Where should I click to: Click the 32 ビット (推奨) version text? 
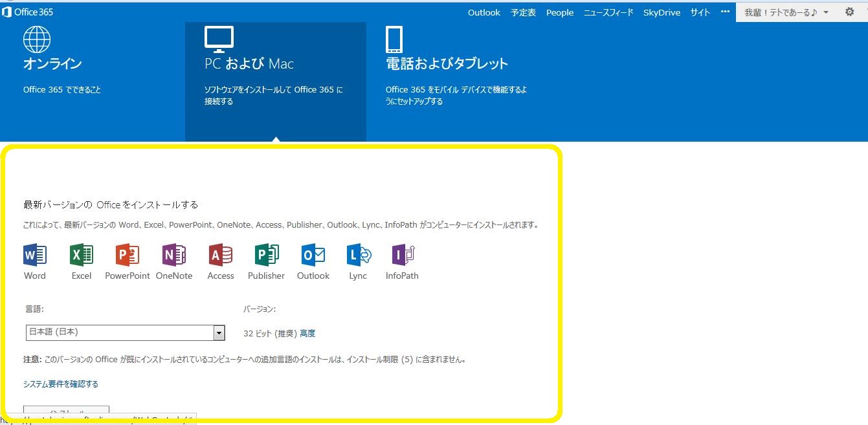point(270,334)
